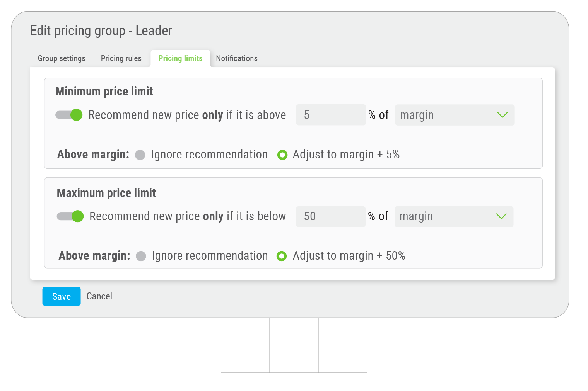Image resolution: width=588 pixels, height=391 pixels.
Task: Click the green chevron in maximum margin dropdown
Action: 501,216
